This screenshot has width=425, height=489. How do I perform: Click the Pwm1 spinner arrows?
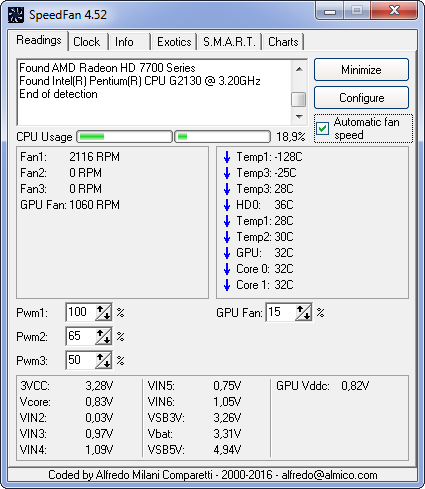pyautogui.click(x=103, y=312)
